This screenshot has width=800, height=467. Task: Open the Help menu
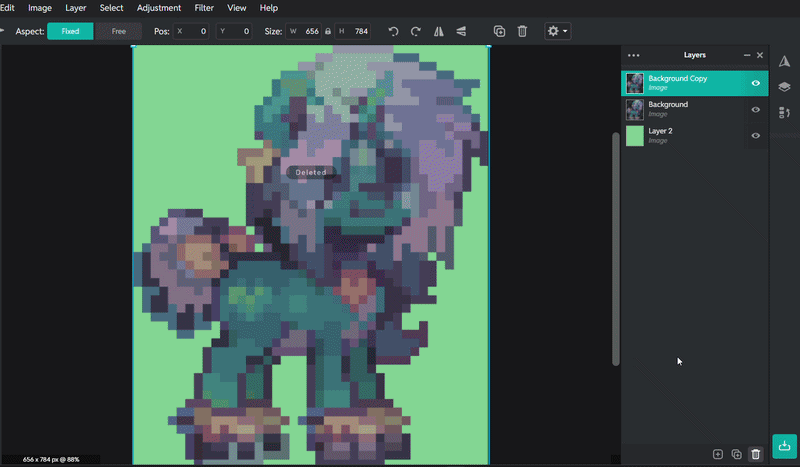coord(269,8)
